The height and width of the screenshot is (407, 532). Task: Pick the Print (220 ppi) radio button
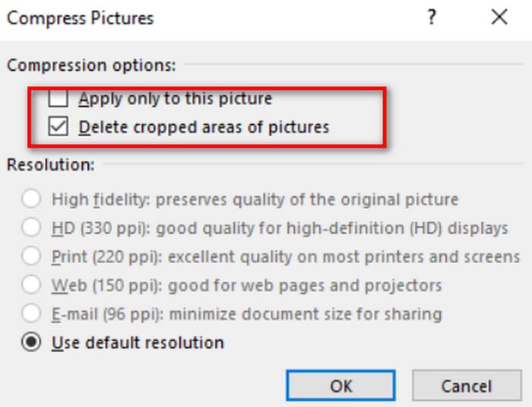click(x=32, y=257)
